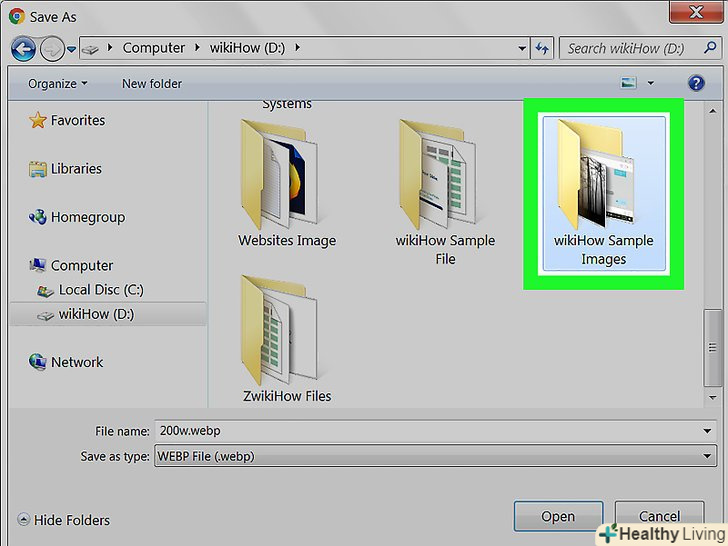
Task: Click the Open button
Action: coord(558,516)
